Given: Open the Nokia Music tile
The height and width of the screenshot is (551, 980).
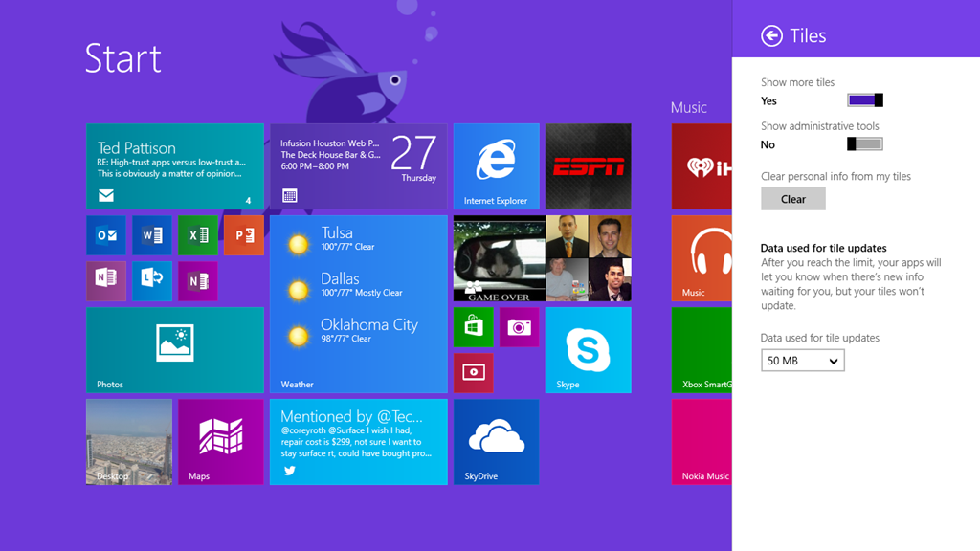Looking at the screenshot, I should click(702, 442).
